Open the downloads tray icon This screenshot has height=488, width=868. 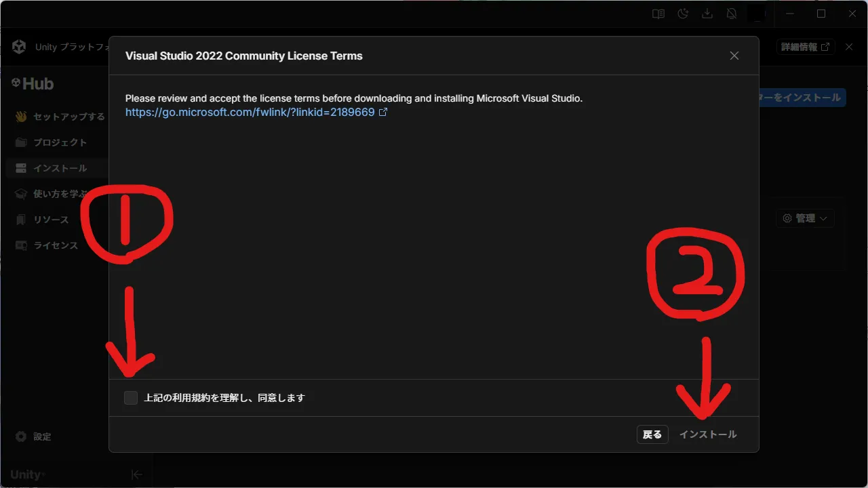click(707, 14)
